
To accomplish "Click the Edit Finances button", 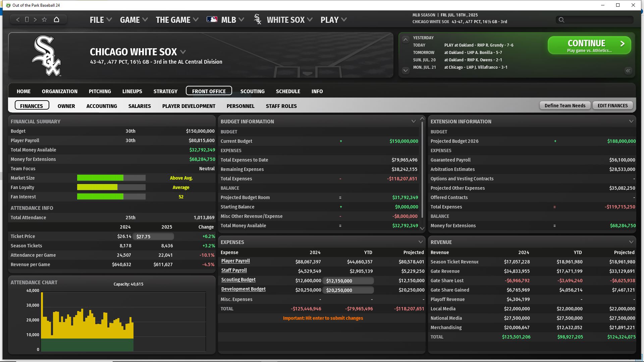I will pyautogui.click(x=612, y=106).
